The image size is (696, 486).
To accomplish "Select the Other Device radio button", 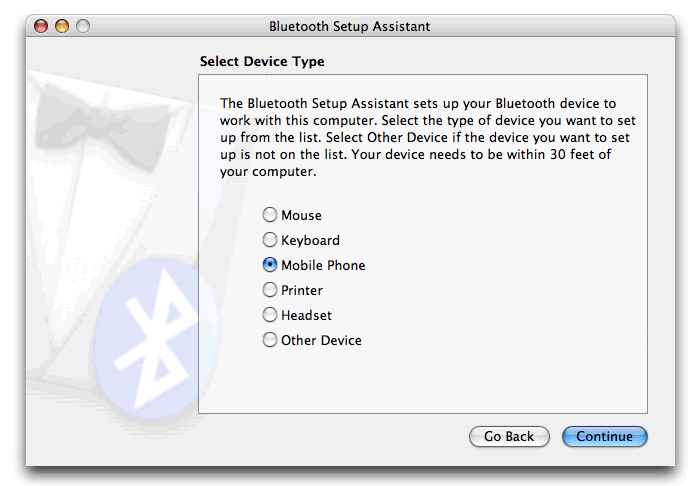I will point(270,340).
